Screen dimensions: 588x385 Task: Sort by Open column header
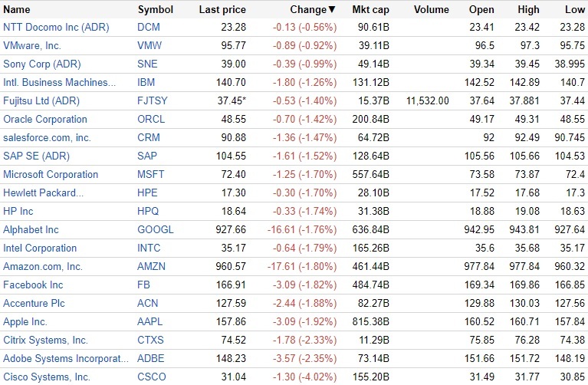482,10
